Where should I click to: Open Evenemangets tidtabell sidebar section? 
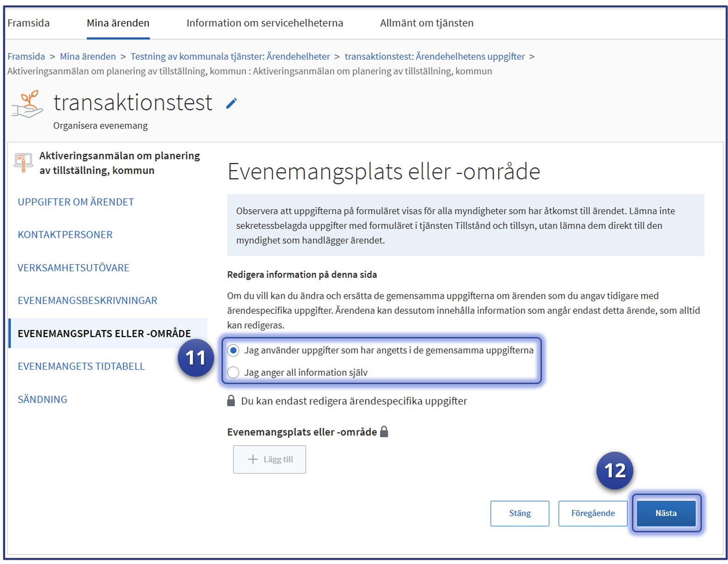pos(81,366)
